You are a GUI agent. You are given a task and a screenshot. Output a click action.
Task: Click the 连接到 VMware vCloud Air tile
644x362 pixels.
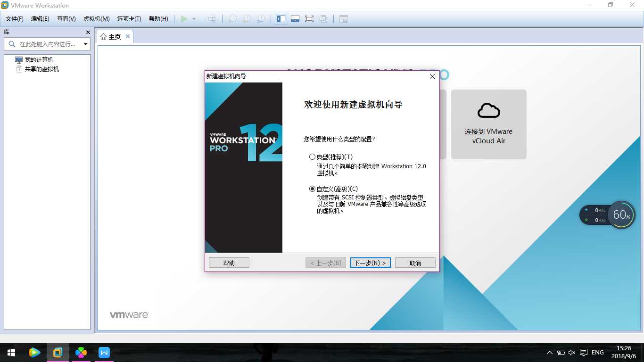[489, 124]
